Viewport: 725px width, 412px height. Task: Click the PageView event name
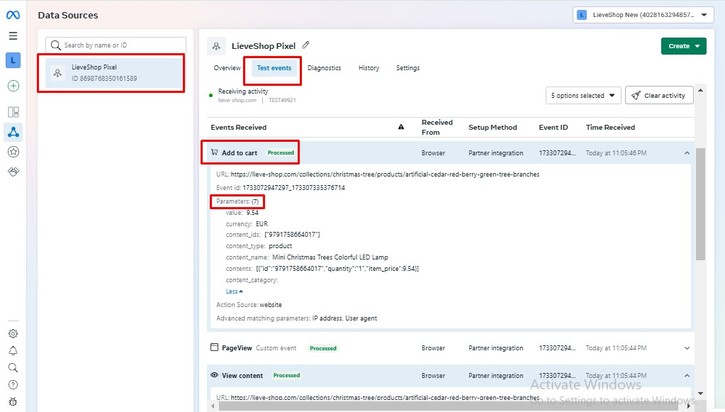click(x=237, y=348)
